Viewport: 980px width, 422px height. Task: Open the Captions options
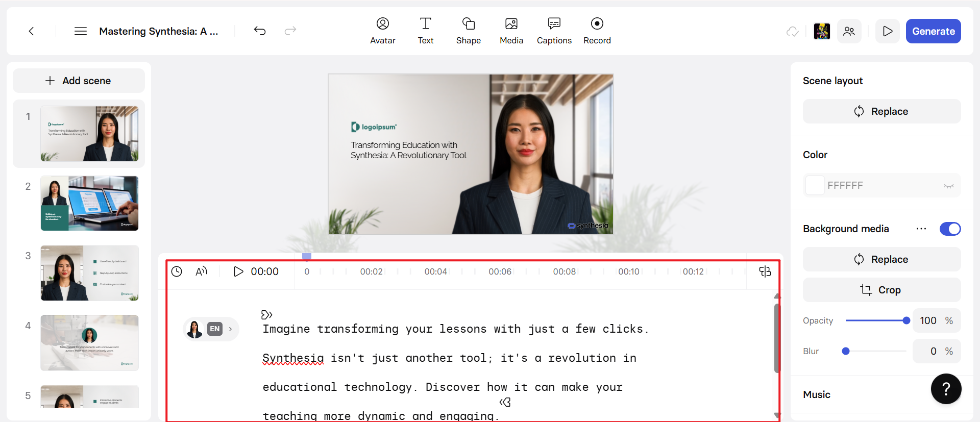[x=554, y=31]
